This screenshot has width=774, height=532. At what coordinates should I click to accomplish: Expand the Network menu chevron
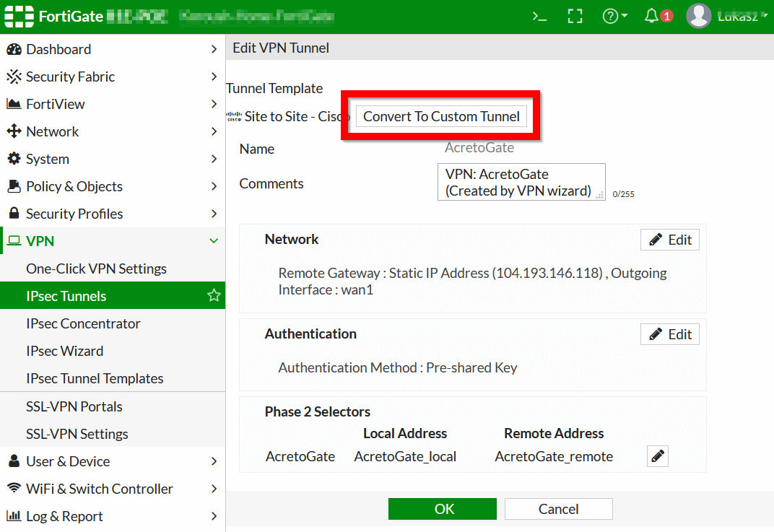click(214, 131)
